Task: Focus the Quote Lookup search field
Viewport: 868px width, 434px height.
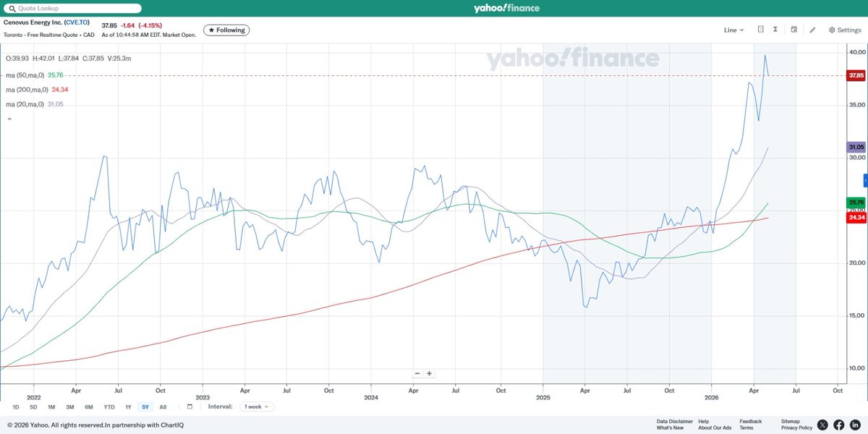Action: (72, 8)
